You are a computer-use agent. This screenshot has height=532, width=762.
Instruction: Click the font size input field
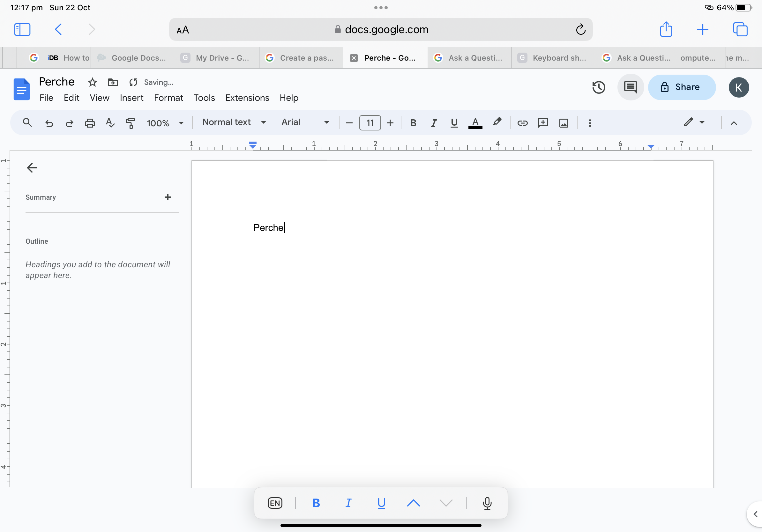pyautogui.click(x=370, y=123)
